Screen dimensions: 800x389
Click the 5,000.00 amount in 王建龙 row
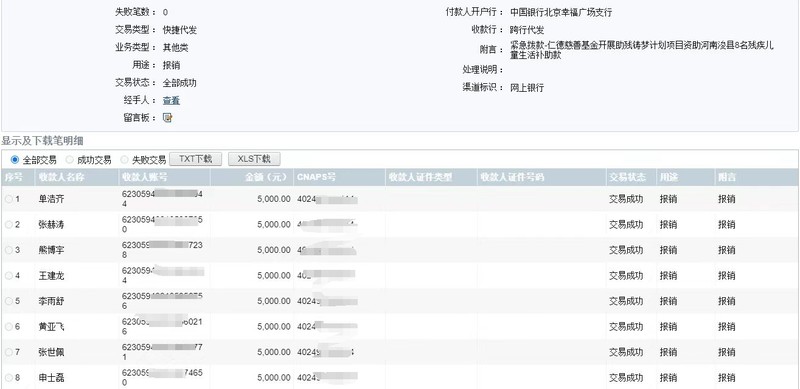[x=274, y=275]
